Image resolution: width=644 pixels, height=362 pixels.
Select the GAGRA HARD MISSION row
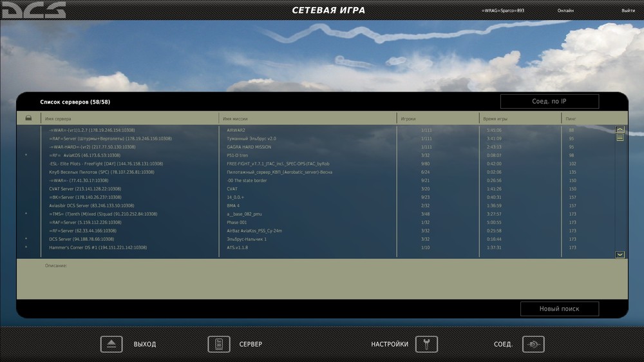(316, 147)
